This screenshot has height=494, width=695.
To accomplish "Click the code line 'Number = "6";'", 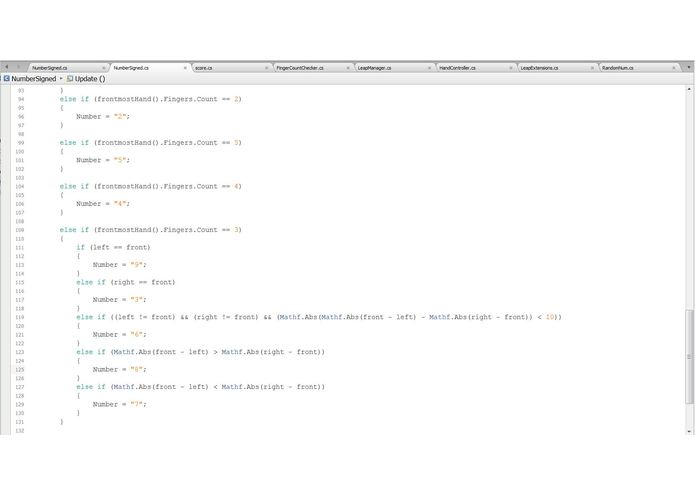I will click(119, 335).
